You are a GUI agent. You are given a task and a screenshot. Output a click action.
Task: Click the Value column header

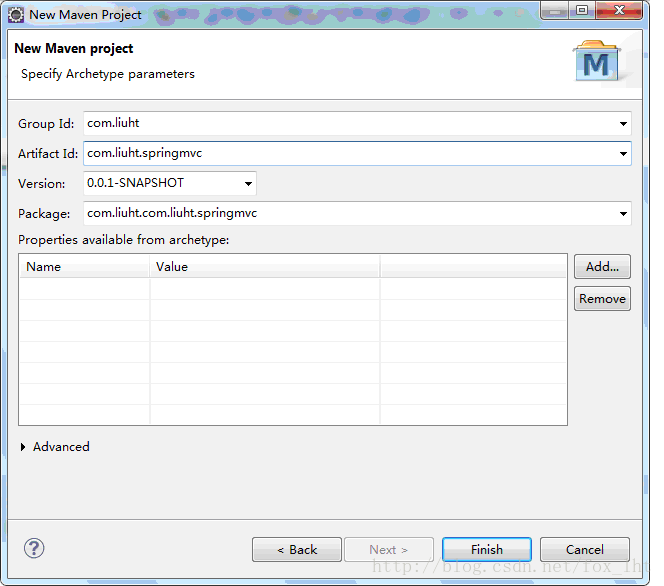[265, 267]
